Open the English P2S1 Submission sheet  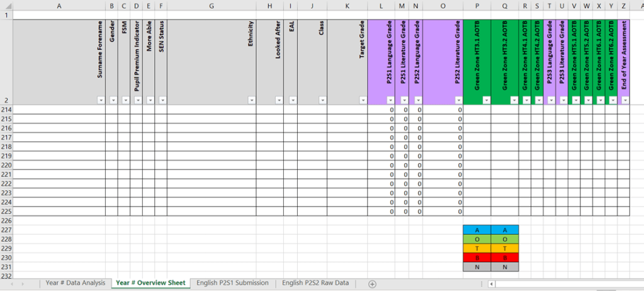[x=232, y=283]
